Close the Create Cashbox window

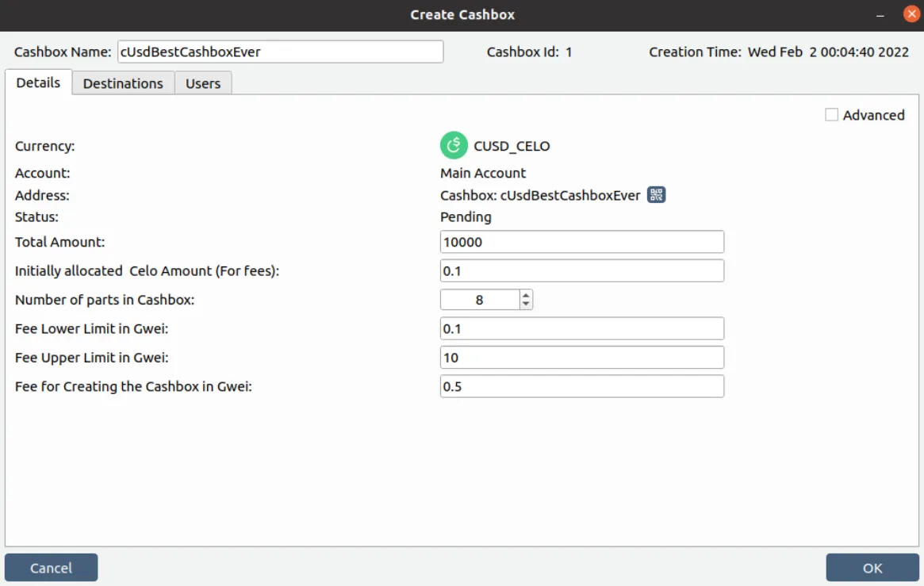pos(911,14)
